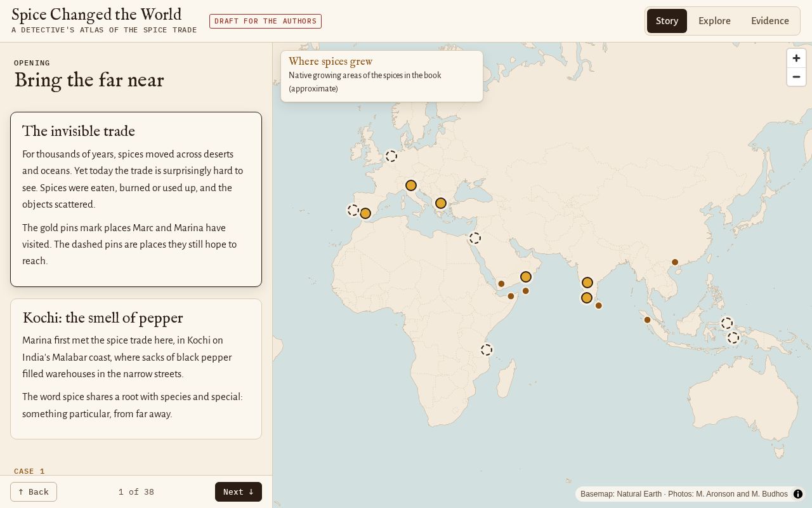This screenshot has width=812, height=508.
Task: Click the 'Spice Changed the World' title
Action: (x=96, y=15)
